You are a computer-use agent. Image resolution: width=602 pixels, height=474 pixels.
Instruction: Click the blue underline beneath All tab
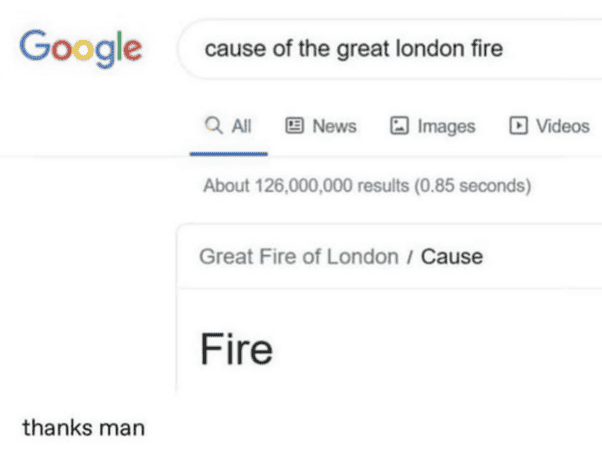click(x=228, y=154)
